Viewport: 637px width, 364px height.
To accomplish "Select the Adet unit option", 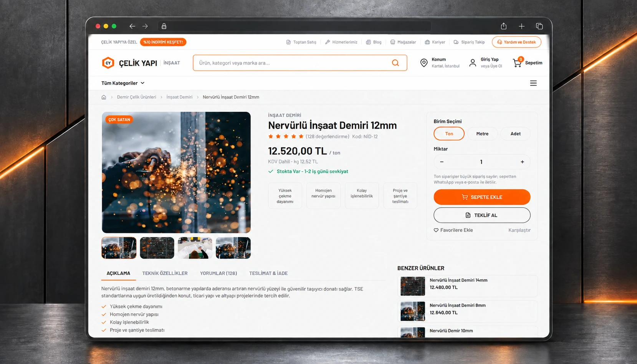I will click(x=516, y=134).
